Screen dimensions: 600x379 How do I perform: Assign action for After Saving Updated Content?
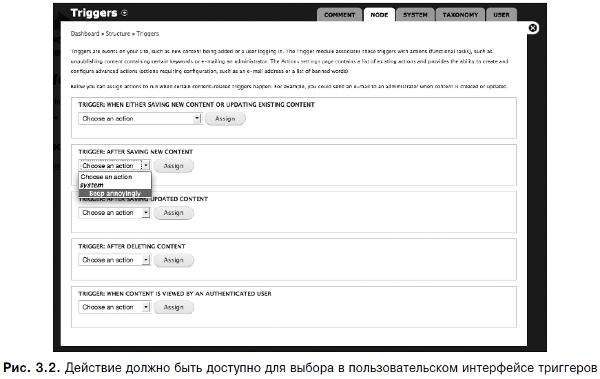point(174,213)
